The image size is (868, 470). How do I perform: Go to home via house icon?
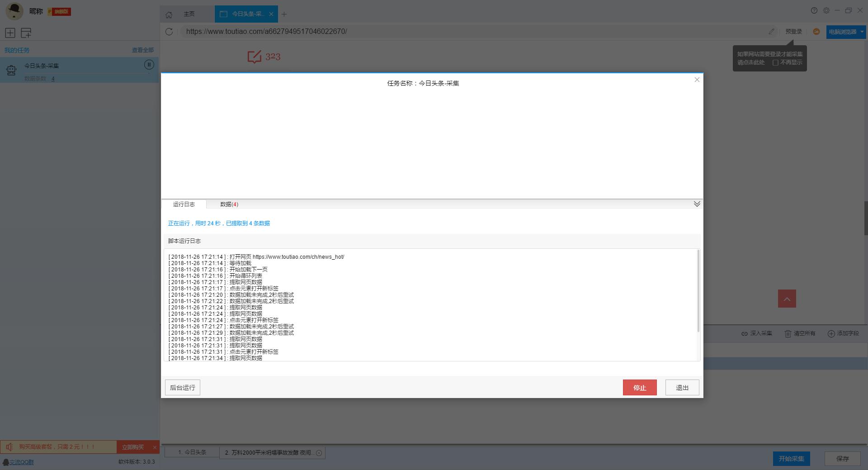point(169,14)
